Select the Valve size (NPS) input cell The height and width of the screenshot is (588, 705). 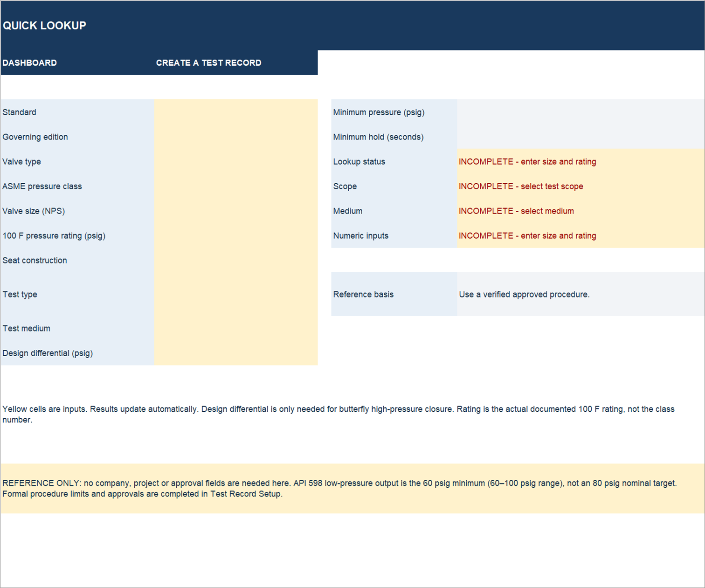click(236, 211)
